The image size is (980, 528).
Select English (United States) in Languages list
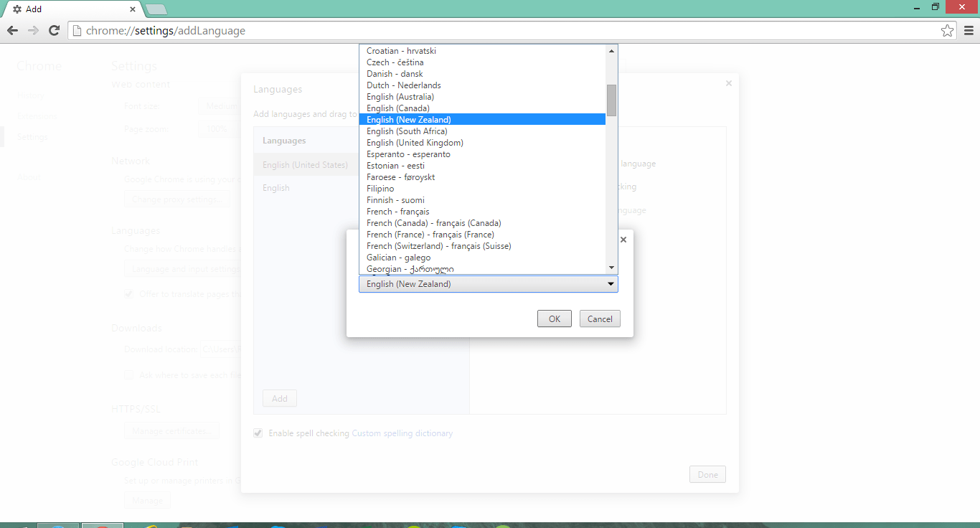click(x=307, y=165)
